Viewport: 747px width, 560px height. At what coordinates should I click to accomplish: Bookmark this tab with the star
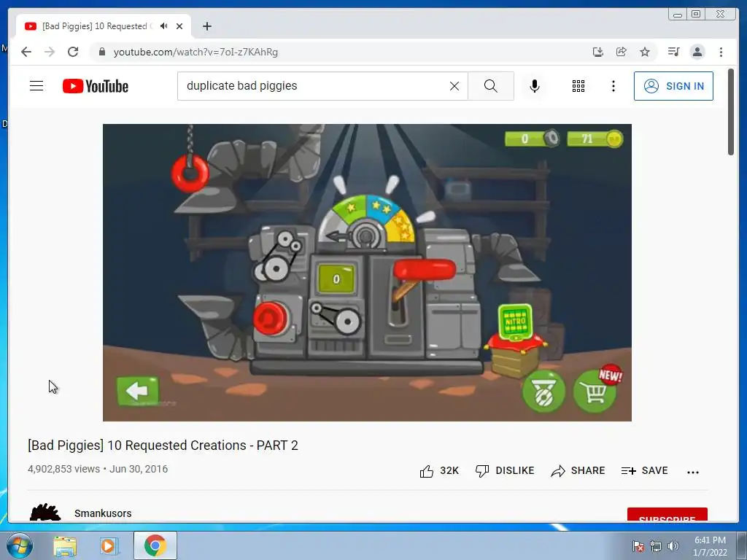click(645, 52)
